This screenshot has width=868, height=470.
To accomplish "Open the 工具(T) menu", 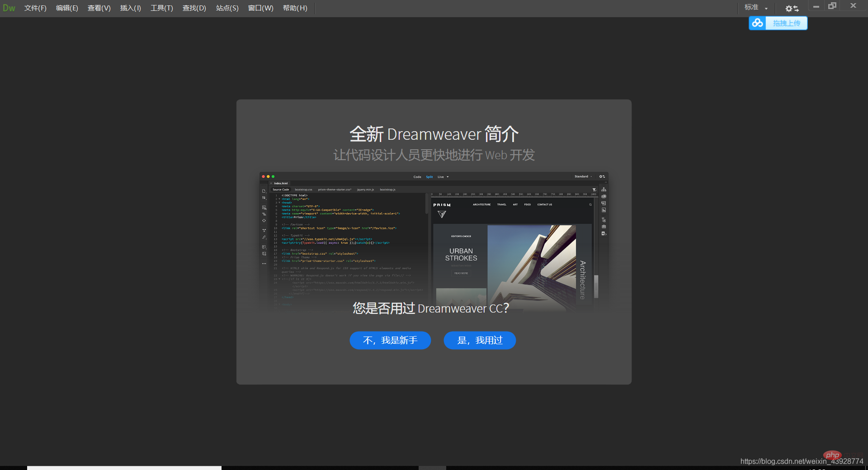I will [162, 8].
